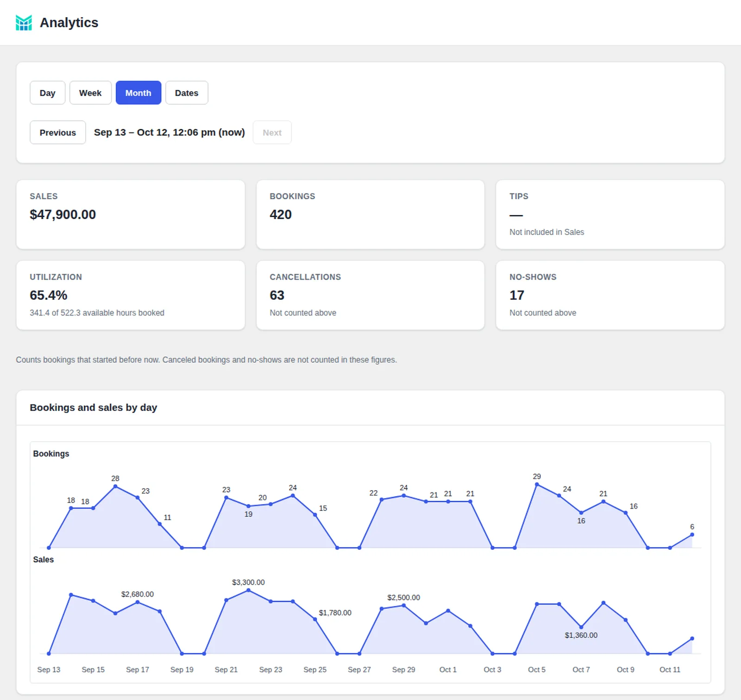741x700 pixels.
Task: Click the Cancellations count 63
Action: click(x=277, y=295)
